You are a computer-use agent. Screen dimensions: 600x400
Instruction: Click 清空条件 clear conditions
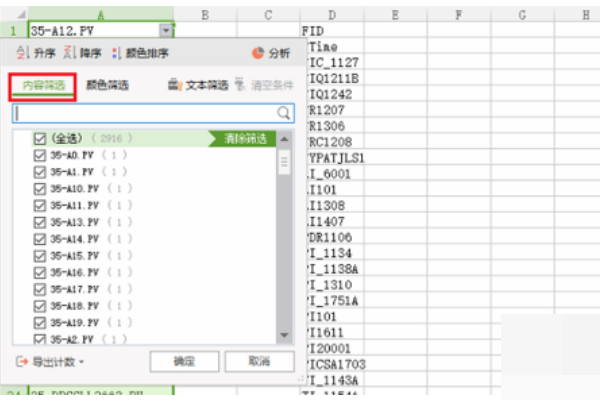click(x=264, y=85)
